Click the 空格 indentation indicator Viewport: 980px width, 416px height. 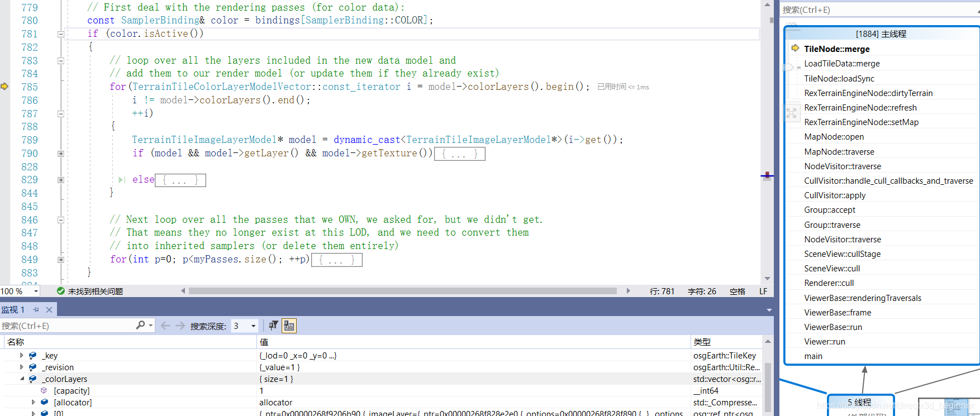click(738, 291)
